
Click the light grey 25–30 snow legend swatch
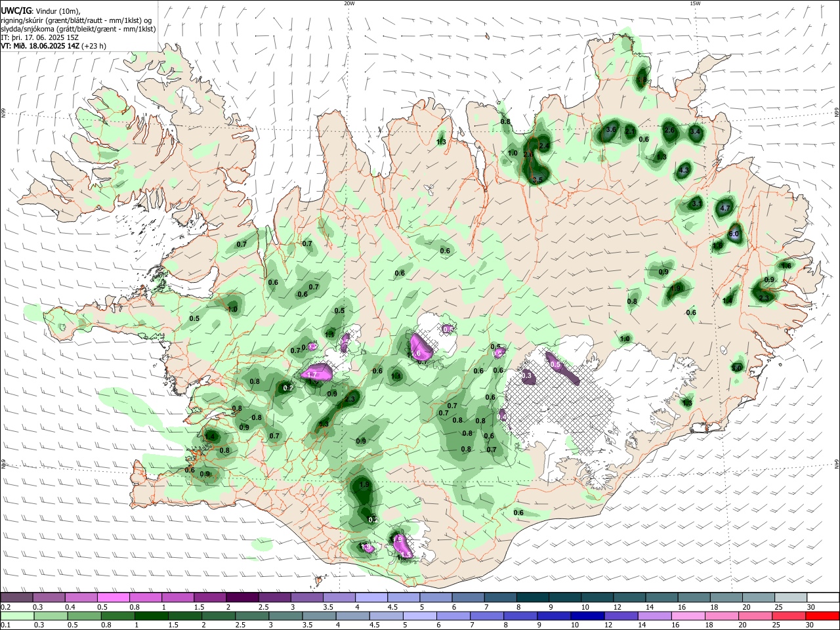point(791,597)
